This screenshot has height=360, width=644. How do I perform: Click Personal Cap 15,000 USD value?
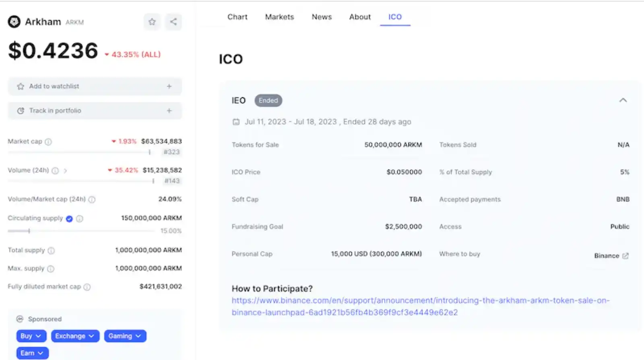coord(376,254)
